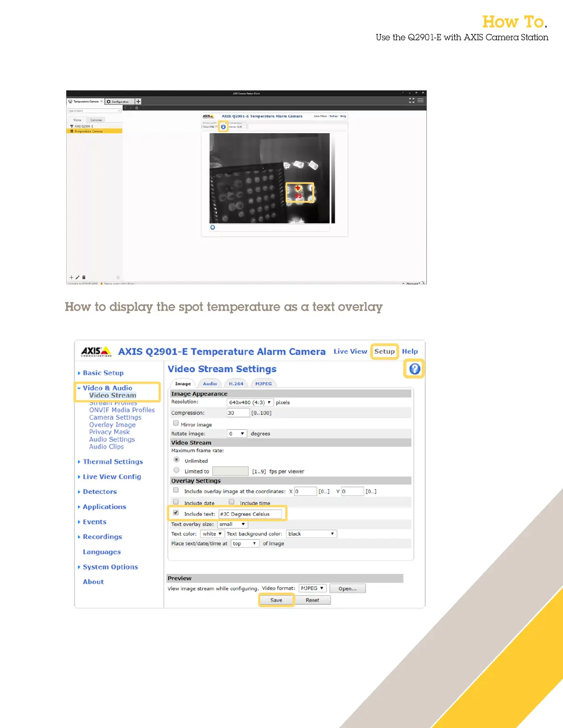Image resolution: width=563 pixels, height=728 pixels.
Task: Open Help link on the large camera page
Action: (x=410, y=351)
